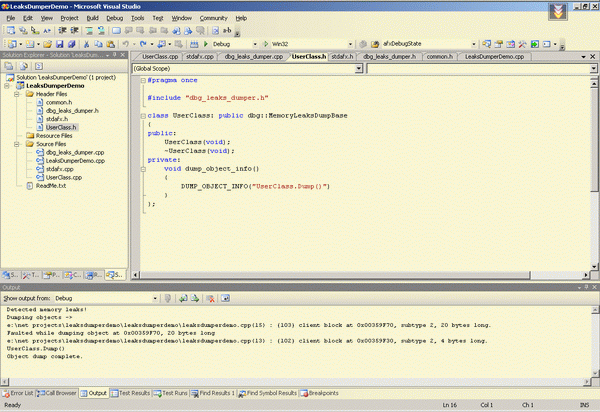Click the Decrease Indent icon
This screenshot has height=412, width=600.
tap(62, 31)
